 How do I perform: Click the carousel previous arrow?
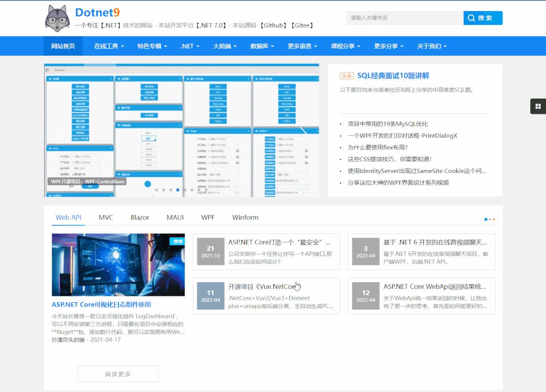tap(59, 133)
